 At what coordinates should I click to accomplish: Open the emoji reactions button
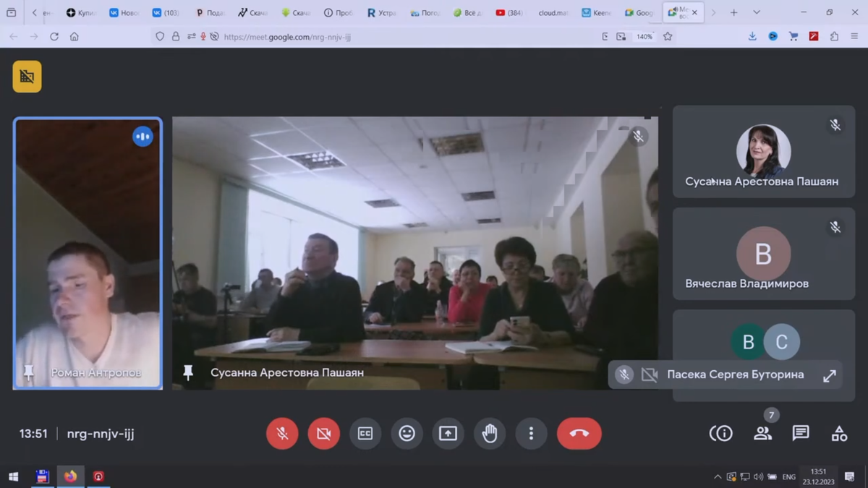pos(407,434)
